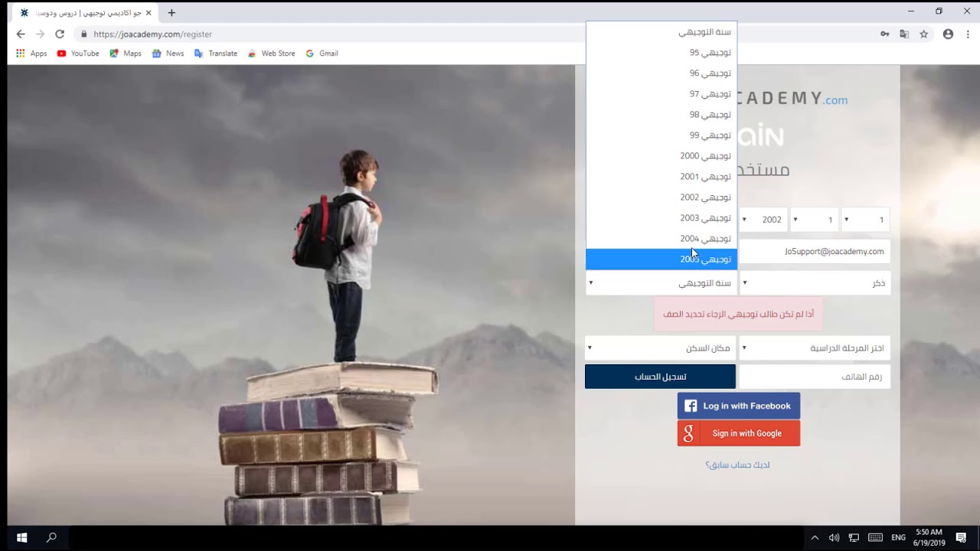
Task: Open Web Store bookmark
Action: tap(272, 54)
